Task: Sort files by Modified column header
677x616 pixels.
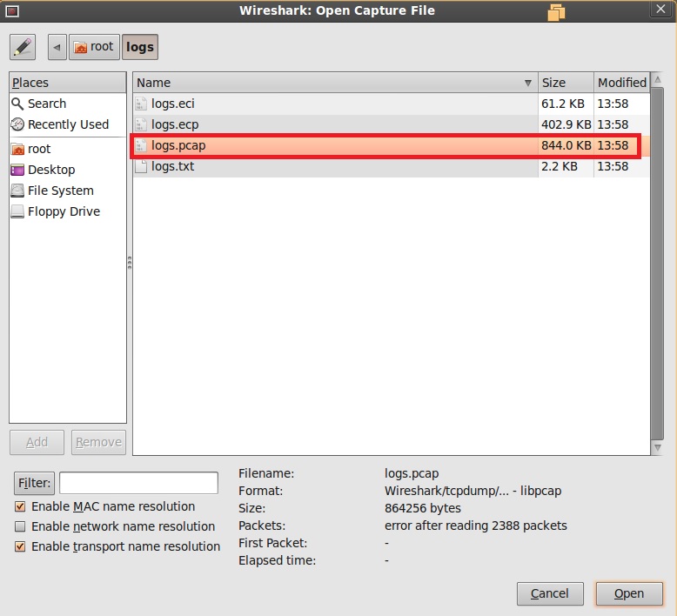Action: point(621,83)
